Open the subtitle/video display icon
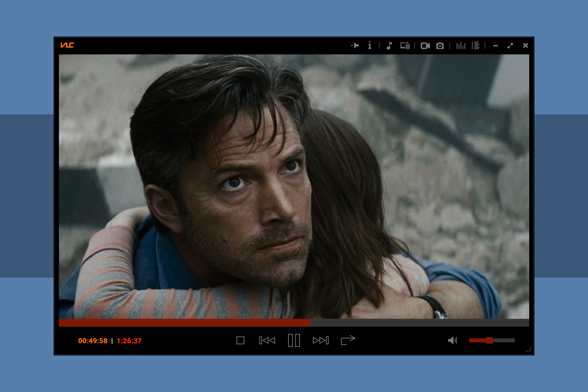Viewport: 588px width, 392px height. click(x=405, y=46)
